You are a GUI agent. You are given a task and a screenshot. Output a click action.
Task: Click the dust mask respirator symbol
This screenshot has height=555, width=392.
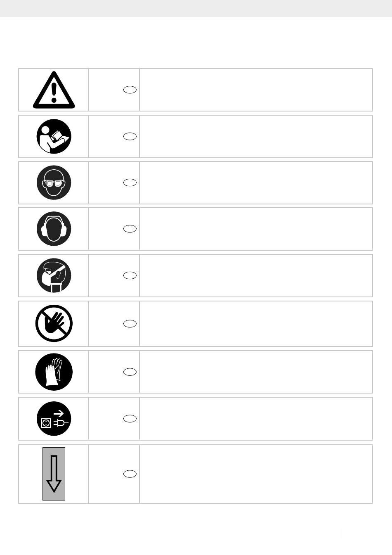(x=54, y=275)
